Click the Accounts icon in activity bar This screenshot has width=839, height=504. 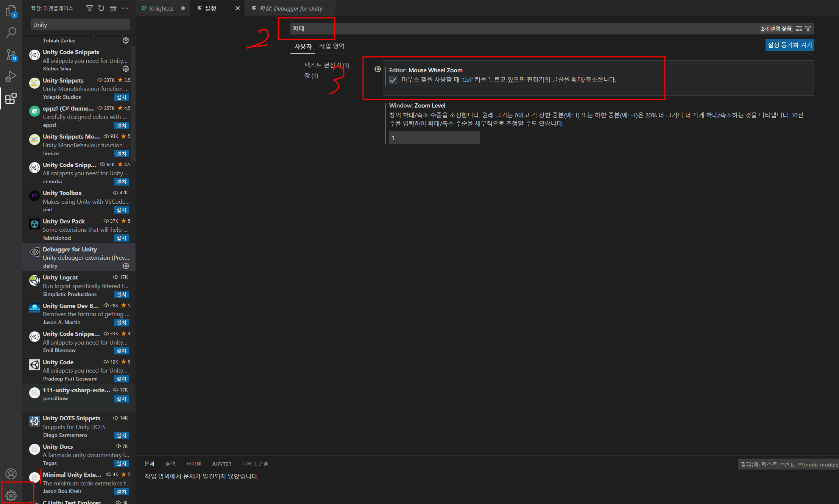(11, 474)
